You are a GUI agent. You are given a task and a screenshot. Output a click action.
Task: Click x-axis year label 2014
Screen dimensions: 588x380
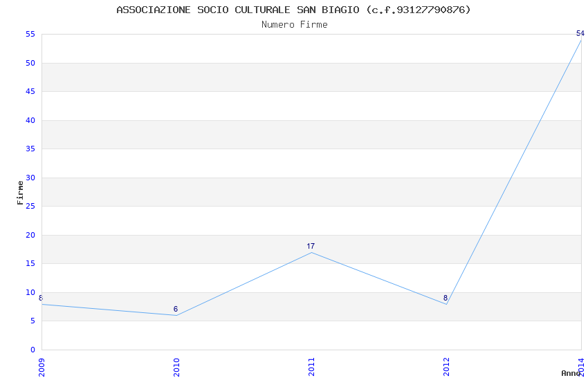coord(581,368)
